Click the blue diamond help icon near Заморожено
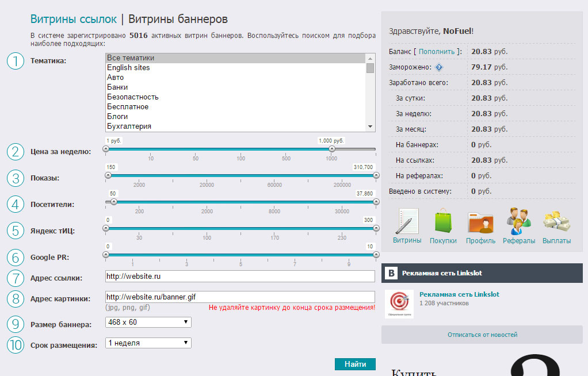Screen dimensions: 588x376 pos(439,67)
